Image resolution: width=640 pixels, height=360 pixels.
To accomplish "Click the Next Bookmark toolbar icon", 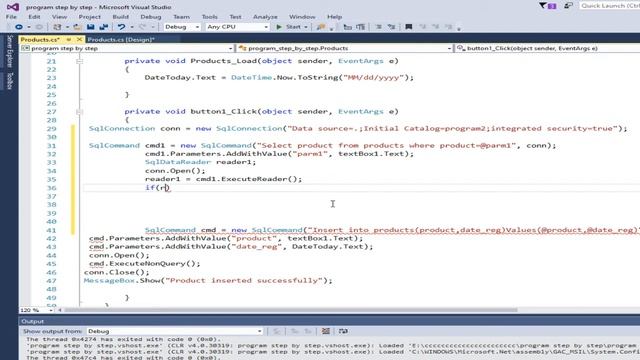I will (x=436, y=27).
